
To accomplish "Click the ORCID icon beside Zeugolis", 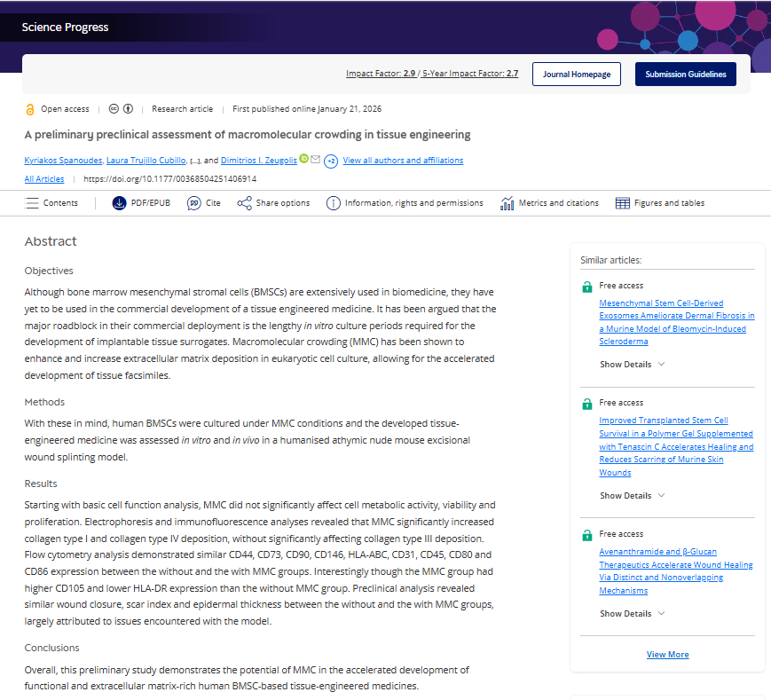I will click(303, 159).
